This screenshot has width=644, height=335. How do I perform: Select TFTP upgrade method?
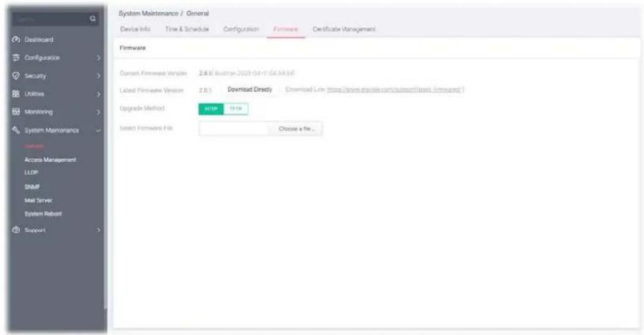(236, 109)
